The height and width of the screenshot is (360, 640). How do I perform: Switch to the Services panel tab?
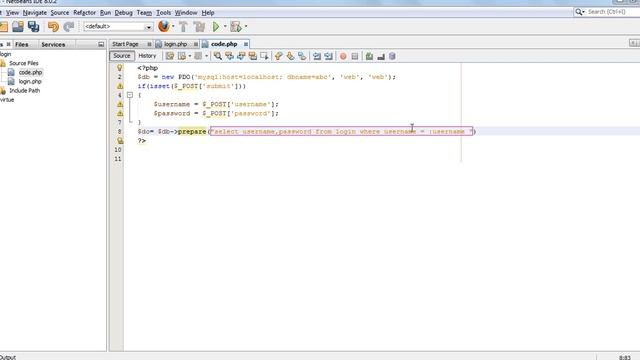point(53,44)
